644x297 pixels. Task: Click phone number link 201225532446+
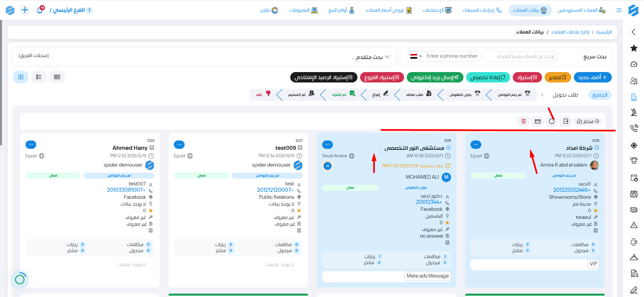pyautogui.click(x=572, y=190)
